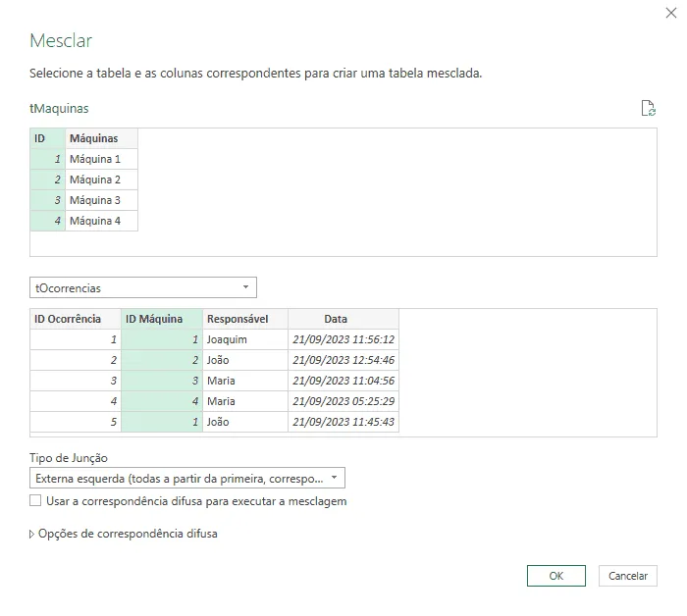687x616 pixels.
Task: Open the Tipo de Junção dropdown
Action: click(187, 478)
